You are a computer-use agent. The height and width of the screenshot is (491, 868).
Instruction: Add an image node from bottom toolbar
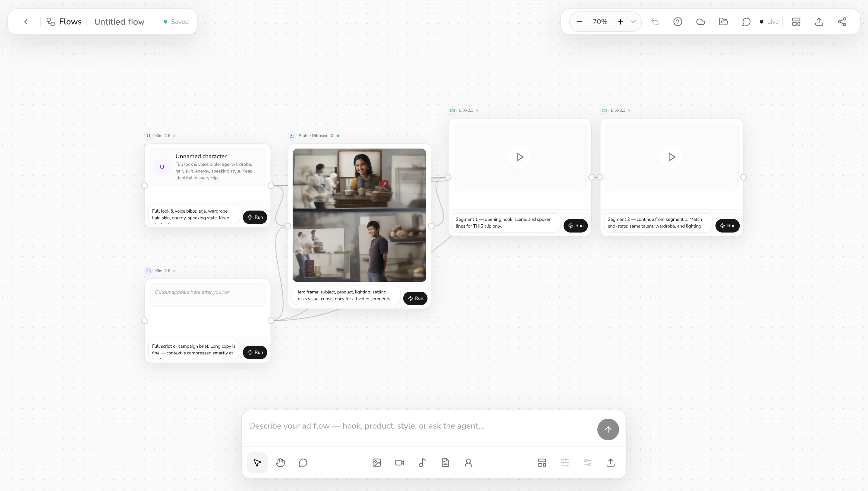(377, 463)
